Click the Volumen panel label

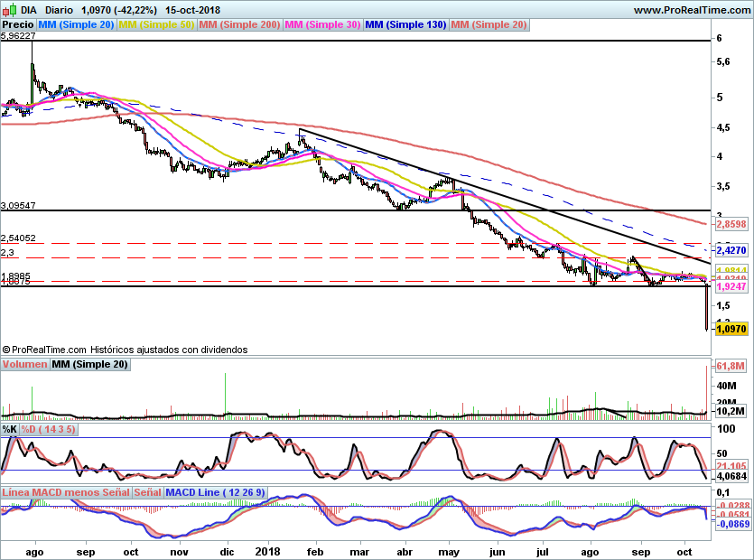[x=24, y=364]
